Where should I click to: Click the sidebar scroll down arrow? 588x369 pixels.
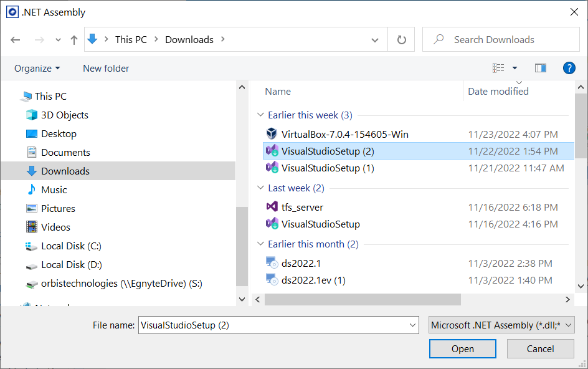(x=242, y=299)
